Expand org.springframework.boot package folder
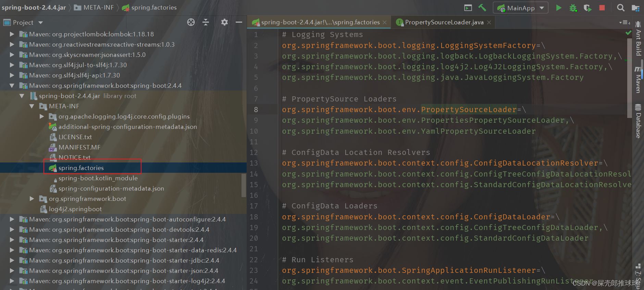The width and height of the screenshot is (644, 290). coord(32,199)
